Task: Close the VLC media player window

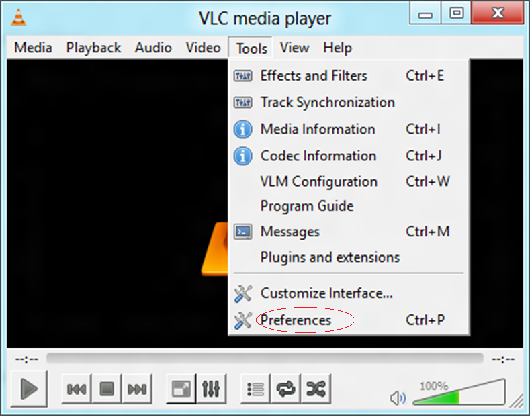Action: coord(497,13)
